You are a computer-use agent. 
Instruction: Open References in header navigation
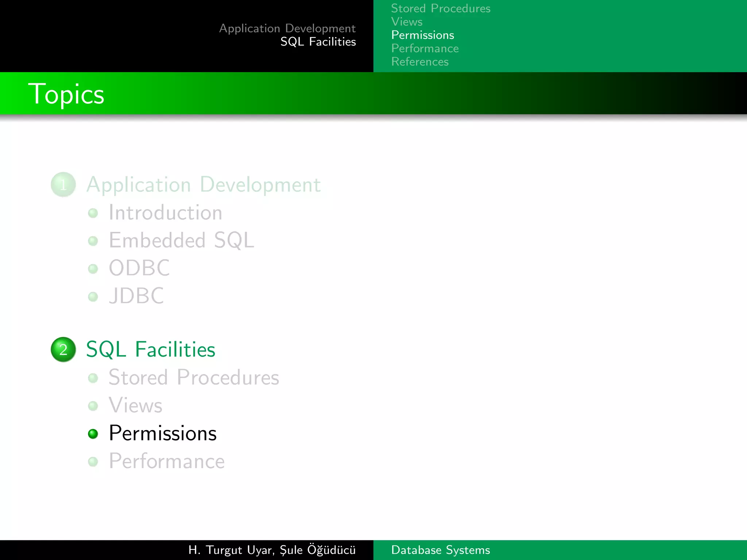click(420, 62)
